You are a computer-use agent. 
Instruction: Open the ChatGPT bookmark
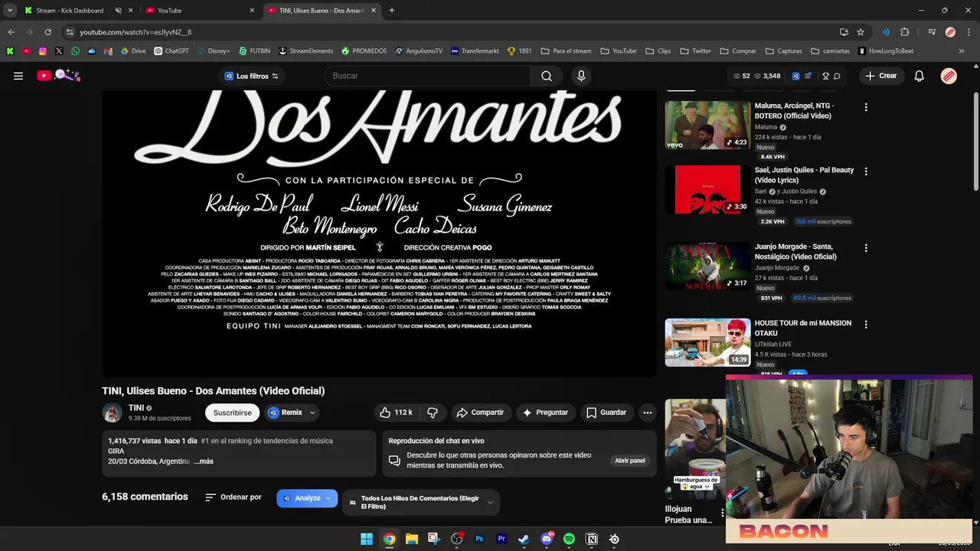pyautogui.click(x=171, y=51)
